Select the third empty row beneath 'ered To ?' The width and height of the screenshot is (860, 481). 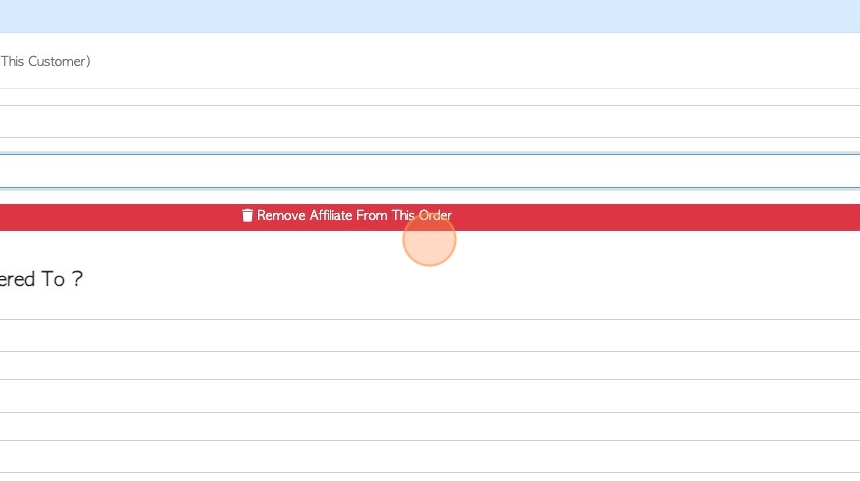(430, 396)
